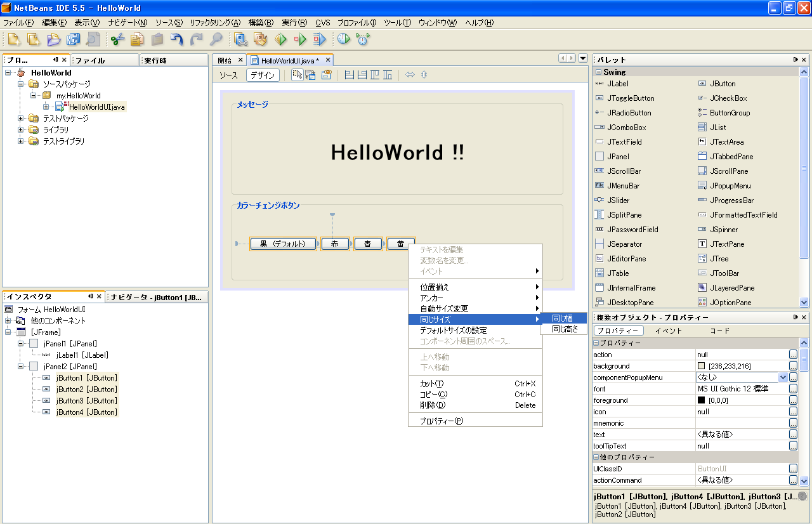Screen dimensions: 812x524
Task: Switch to ソース source view toggle
Action: click(228, 75)
